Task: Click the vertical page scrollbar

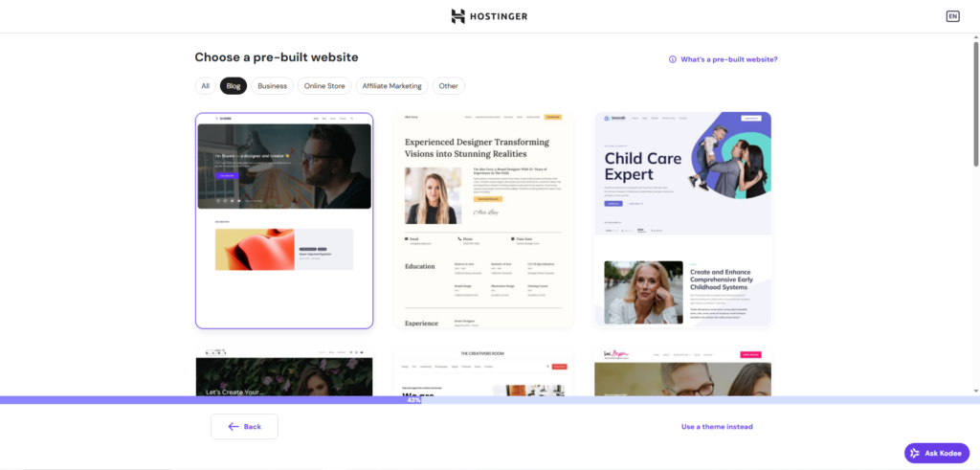Action: [x=975, y=103]
